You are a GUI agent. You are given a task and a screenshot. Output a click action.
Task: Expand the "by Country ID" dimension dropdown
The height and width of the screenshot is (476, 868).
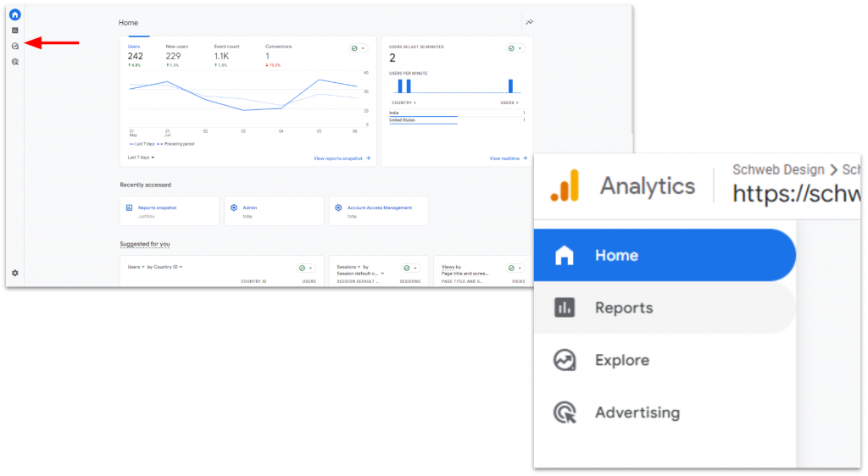click(x=164, y=267)
